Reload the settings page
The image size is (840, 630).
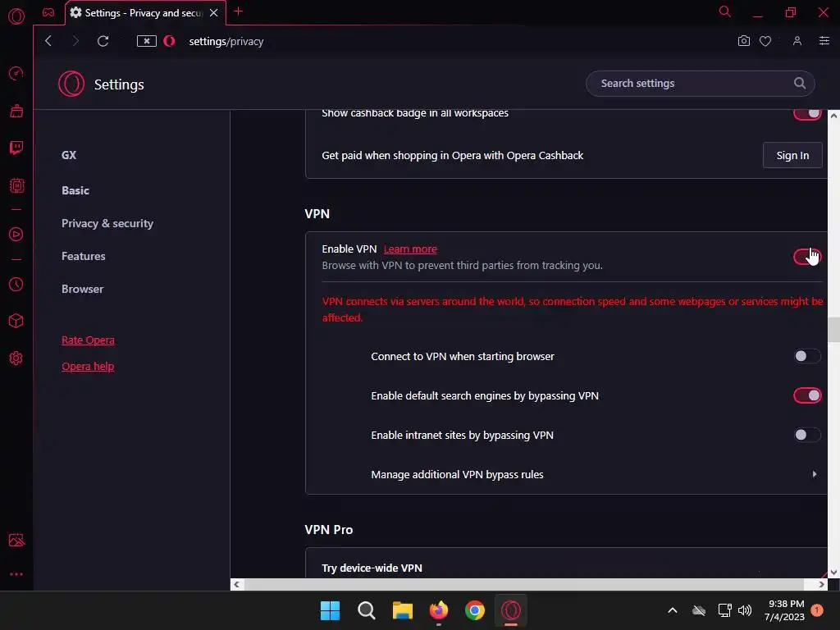pyautogui.click(x=103, y=41)
